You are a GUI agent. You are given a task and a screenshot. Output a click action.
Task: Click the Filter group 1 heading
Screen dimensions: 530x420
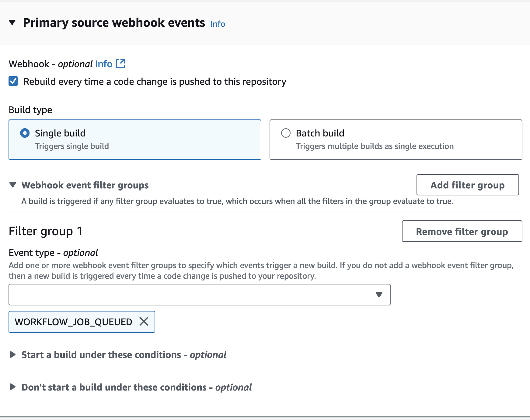[46, 231]
